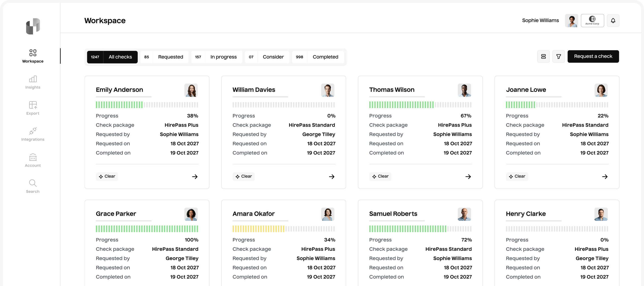Click the Request a check button
The height and width of the screenshot is (286, 644).
pyautogui.click(x=593, y=56)
